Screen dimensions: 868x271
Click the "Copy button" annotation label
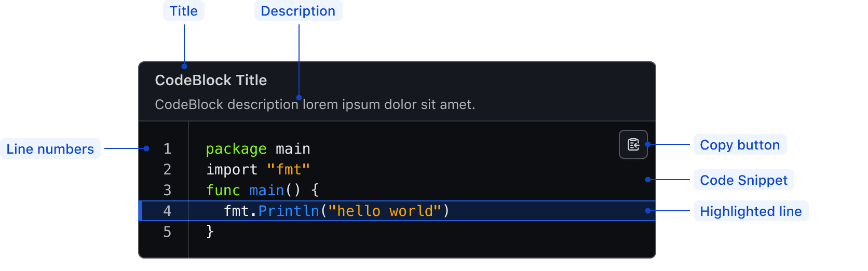tap(740, 145)
